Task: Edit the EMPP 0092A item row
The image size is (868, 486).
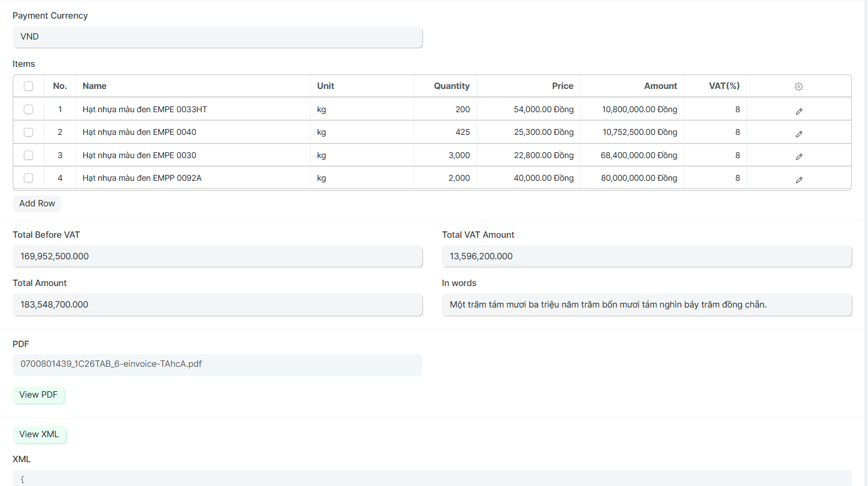Action: tap(799, 180)
